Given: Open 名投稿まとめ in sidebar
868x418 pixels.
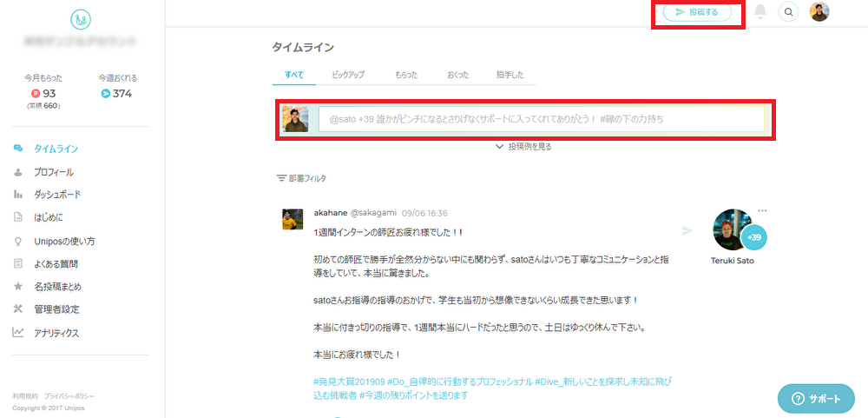Looking at the screenshot, I should point(57,287).
